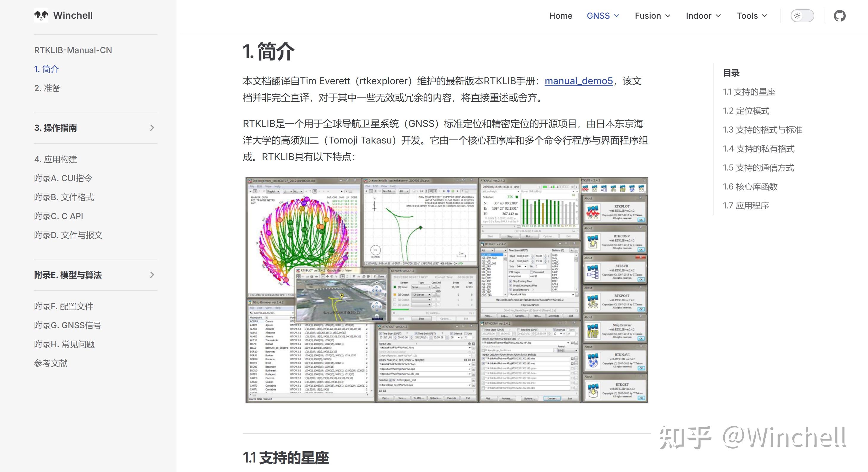
Task: Open the Fusion dropdown menu
Action: [x=653, y=16]
